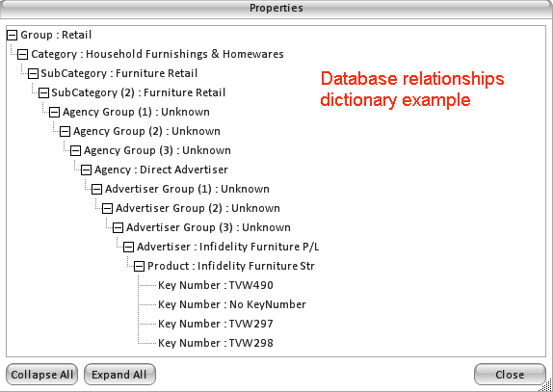Screen dimensions: 553x392
Task: Close the Properties dialog
Action: [x=510, y=375]
